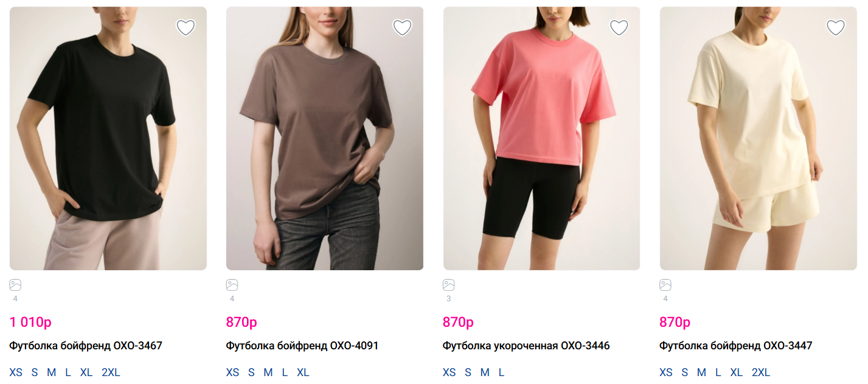Screen dimensions: 868x384
Task: Favorite the brown OXO-4091 t-shirt with heart icon
Action: 402,27
